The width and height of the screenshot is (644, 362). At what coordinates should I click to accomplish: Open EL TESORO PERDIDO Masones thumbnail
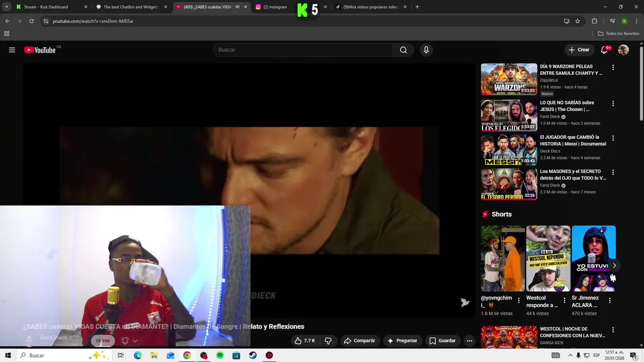coord(509,184)
